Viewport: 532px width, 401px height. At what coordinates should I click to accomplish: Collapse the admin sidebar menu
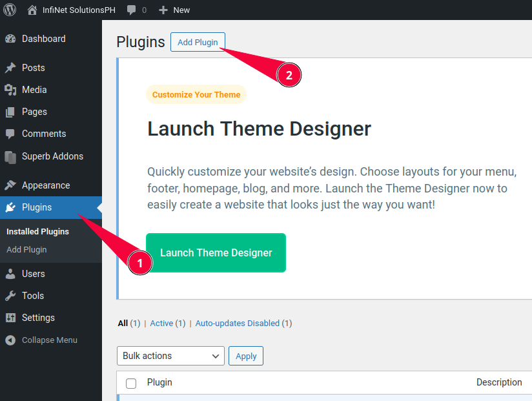(41, 340)
